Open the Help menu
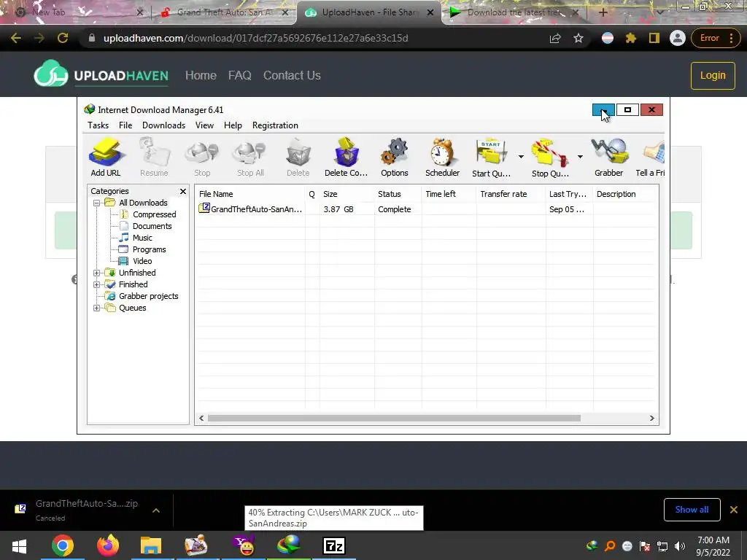The image size is (747, 560). point(233,125)
